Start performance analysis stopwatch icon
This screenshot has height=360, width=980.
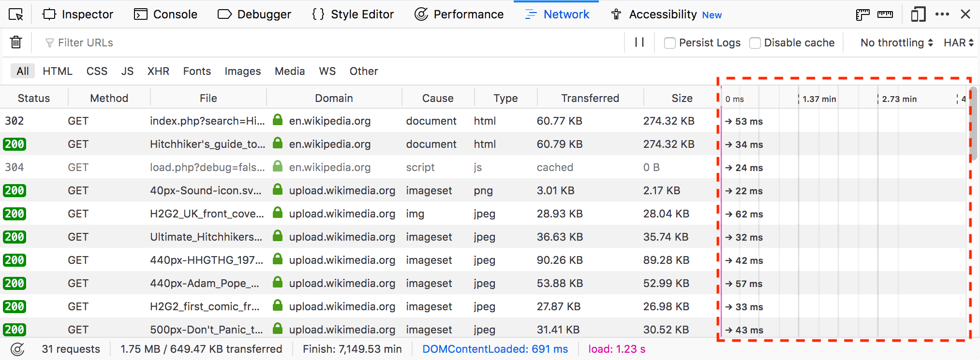tap(17, 349)
